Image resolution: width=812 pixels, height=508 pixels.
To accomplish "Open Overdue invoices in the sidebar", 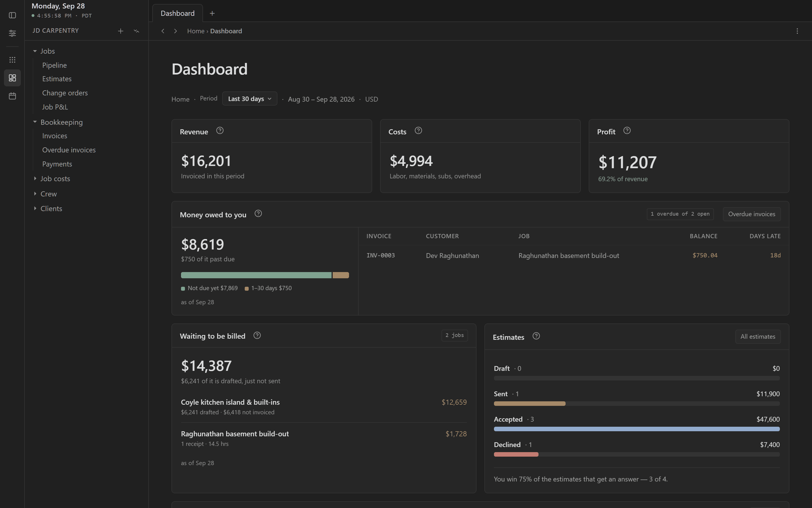I will point(69,150).
